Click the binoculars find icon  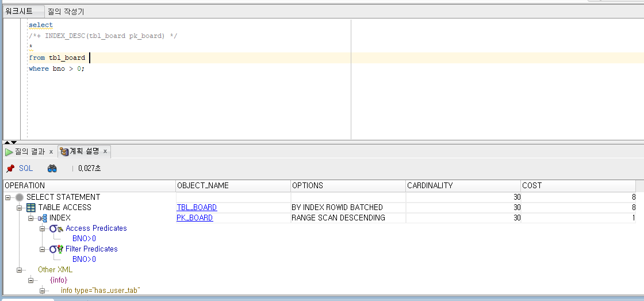click(52, 169)
